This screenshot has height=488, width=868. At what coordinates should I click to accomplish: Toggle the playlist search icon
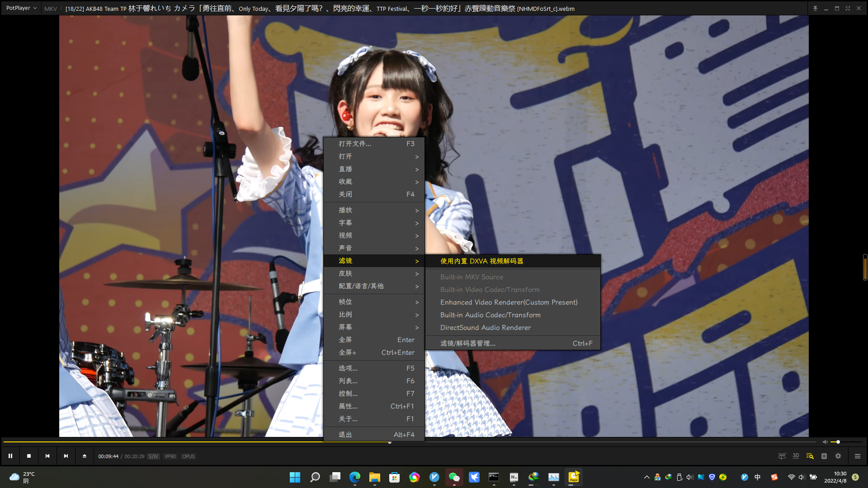(810, 456)
